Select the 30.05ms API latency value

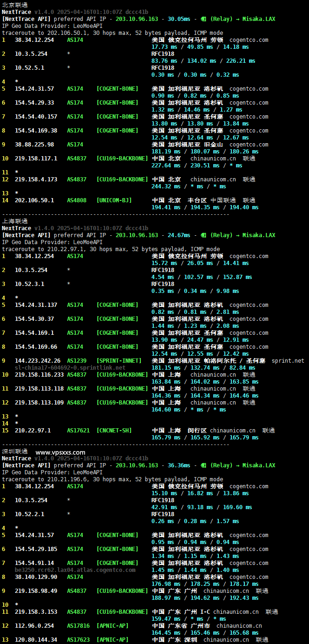[179, 19]
